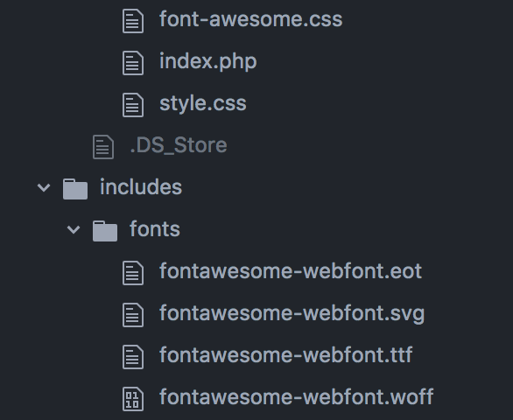Click the fontawesome-webfont.svg file icon
The height and width of the screenshot is (420, 513).
[x=133, y=315]
